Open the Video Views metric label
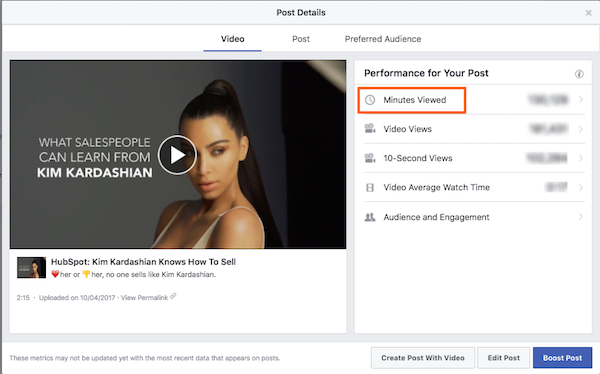Screen dimensions: 600x374 [408, 129]
